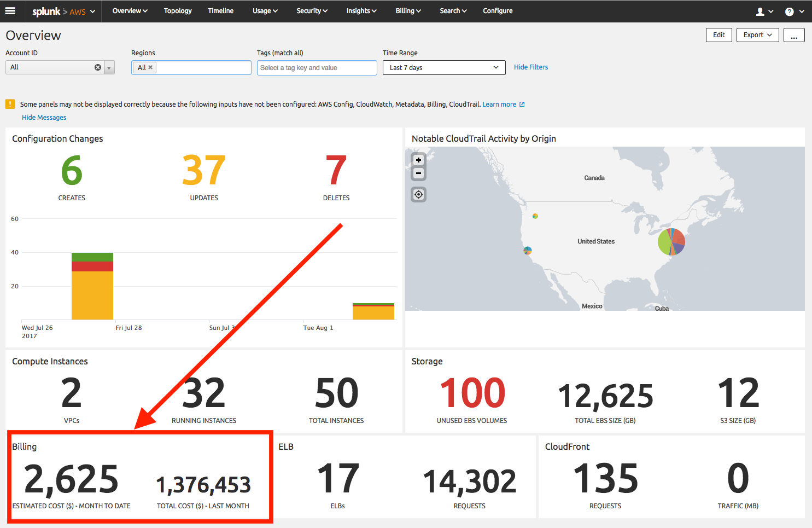Expand the Overview menu in navbar
This screenshot has width=812, height=528.
click(x=130, y=11)
